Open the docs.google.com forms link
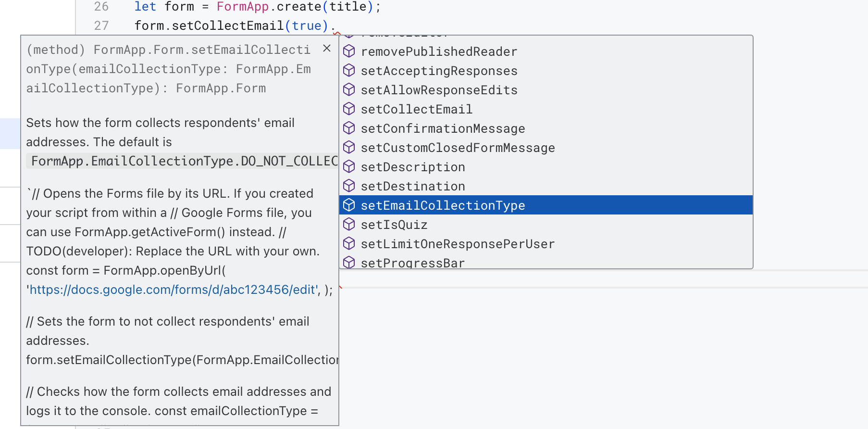 coord(173,290)
